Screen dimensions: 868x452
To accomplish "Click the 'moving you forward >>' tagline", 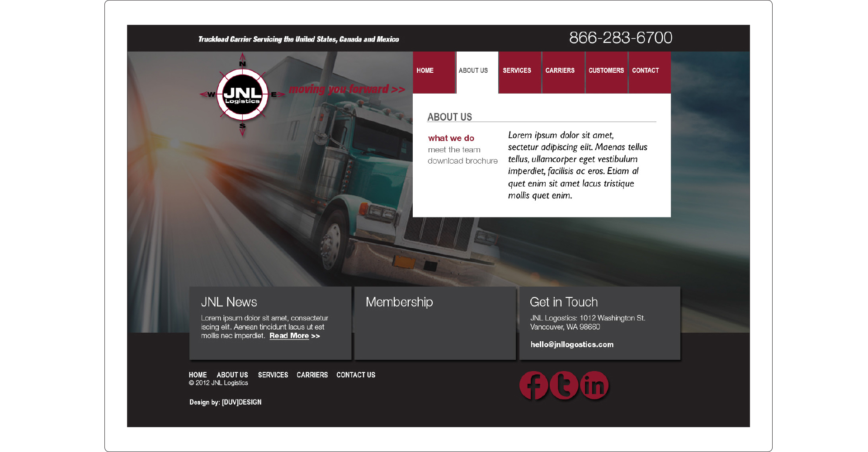I will click(x=347, y=89).
